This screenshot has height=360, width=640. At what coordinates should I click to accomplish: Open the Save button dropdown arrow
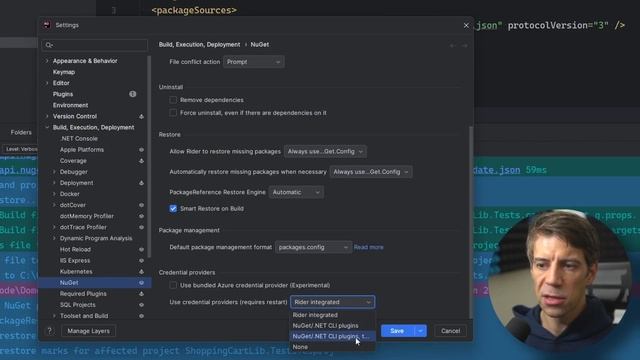coord(420,331)
